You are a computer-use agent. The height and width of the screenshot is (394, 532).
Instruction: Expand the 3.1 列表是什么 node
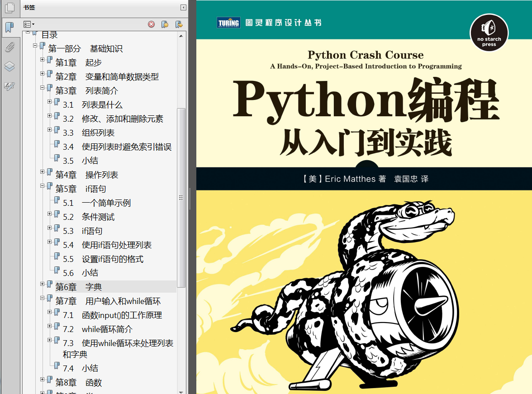point(50,101)
